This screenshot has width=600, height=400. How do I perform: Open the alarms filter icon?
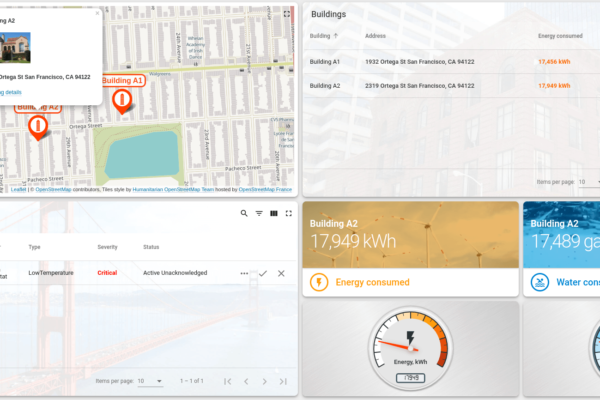click(x=259, y=213)
